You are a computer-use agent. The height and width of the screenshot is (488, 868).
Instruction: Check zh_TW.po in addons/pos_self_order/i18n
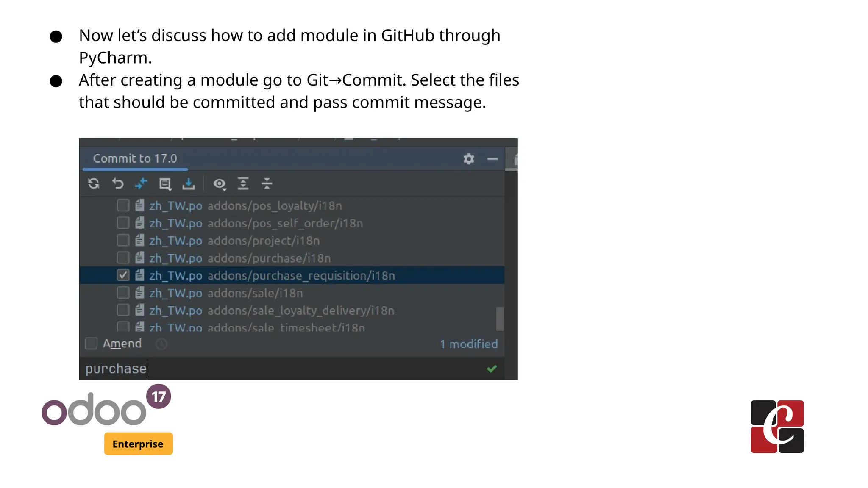coord(123,223)
